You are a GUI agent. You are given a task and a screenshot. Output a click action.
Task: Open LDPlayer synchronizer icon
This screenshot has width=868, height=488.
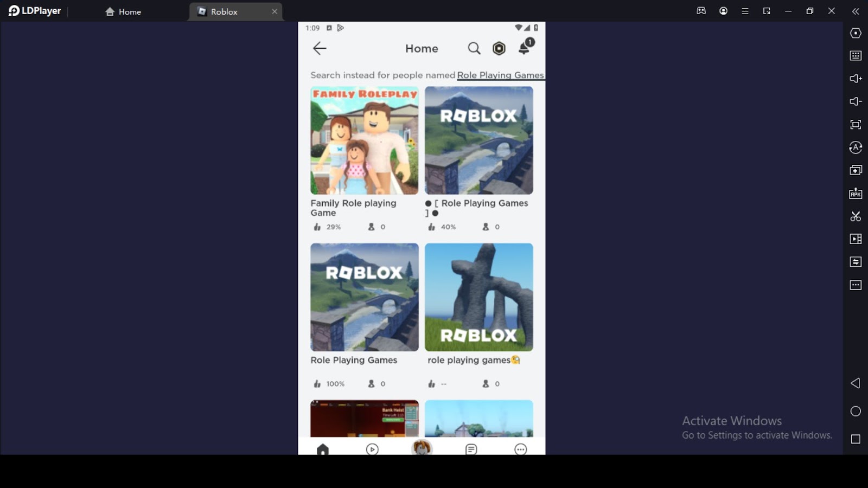click(x=856, y=262)
